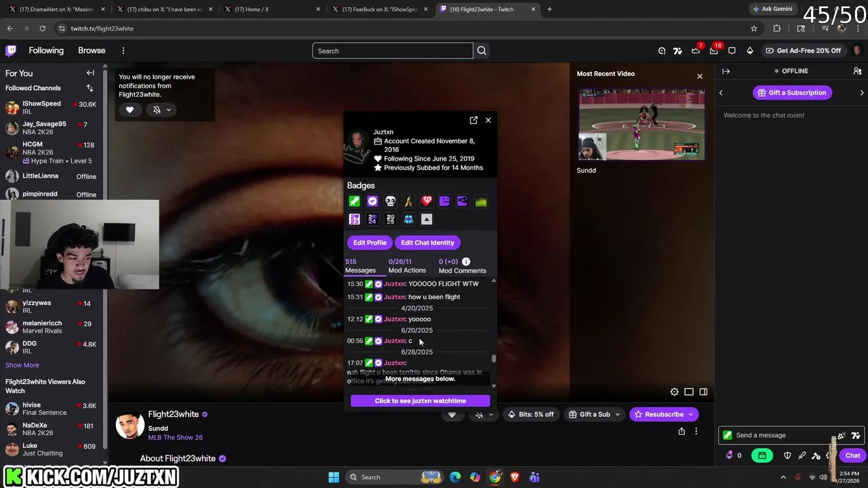Image resolution: width=868 pixels, height=488 pixels.
Task: Click the 2023 recap badge
Action: pos(354,219)
